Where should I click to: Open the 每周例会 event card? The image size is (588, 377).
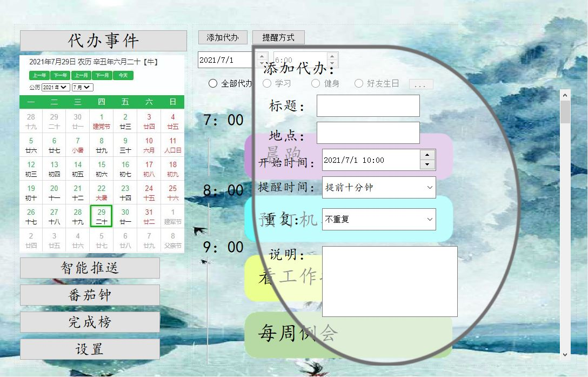pyautogui.click(x=348, y=335)
